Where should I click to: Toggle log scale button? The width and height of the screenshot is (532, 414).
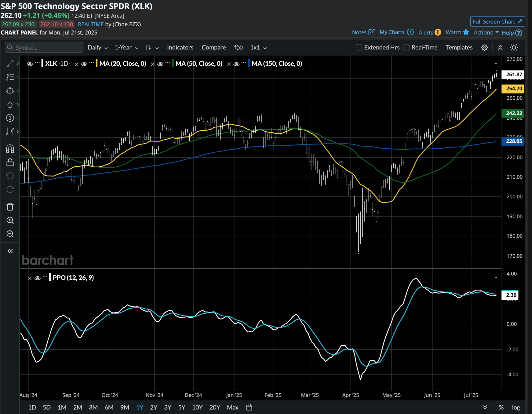516,407
